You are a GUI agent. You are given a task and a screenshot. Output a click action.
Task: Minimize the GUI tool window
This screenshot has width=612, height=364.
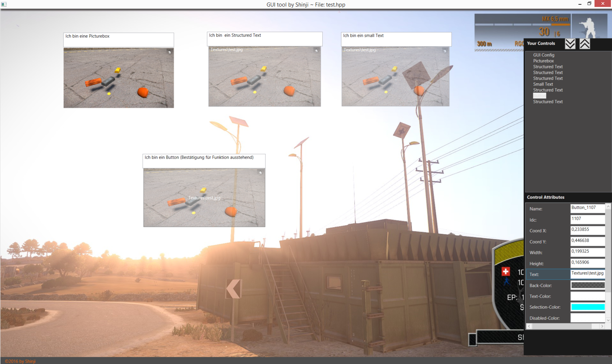click(580, 4)
